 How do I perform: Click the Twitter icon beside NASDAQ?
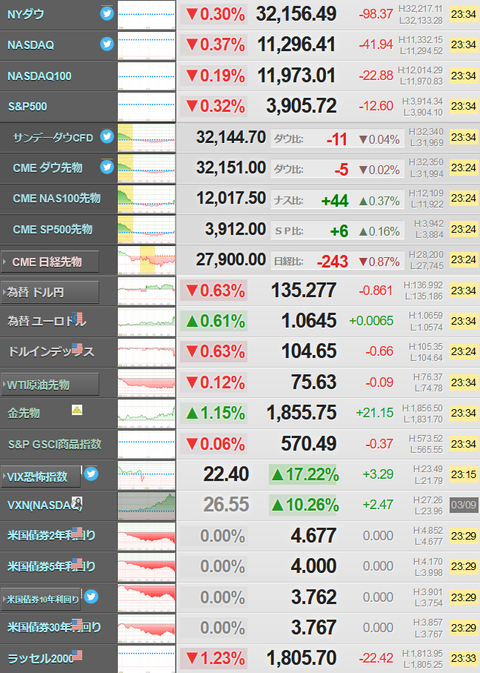[107, 44]
